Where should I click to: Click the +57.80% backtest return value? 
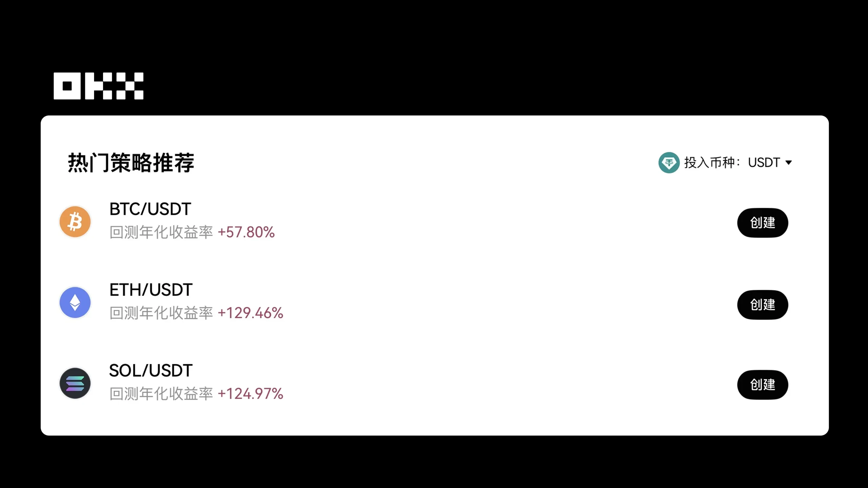coord(246,232)
